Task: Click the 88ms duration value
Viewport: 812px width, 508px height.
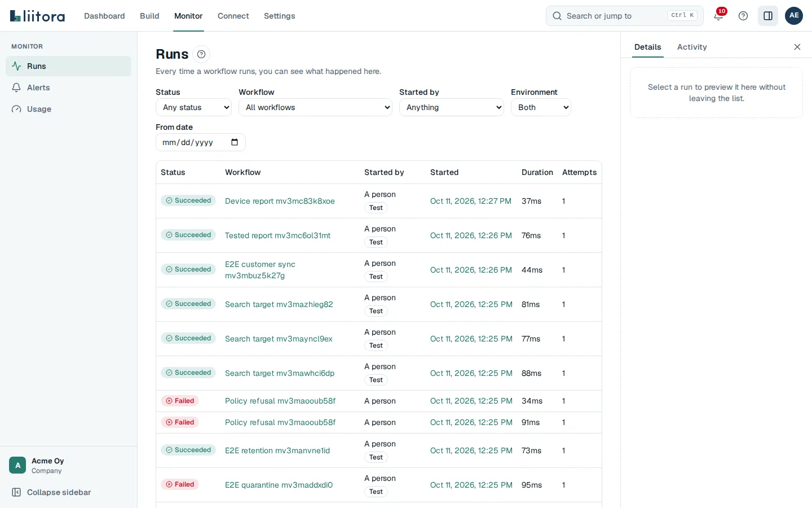Action: (x=531, y=373)
